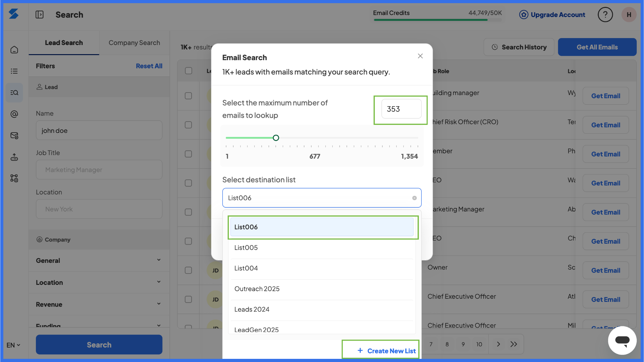Viewport: 644px width, 362px height.
Task: Expand the General filter section
Action: coord(99,260)
